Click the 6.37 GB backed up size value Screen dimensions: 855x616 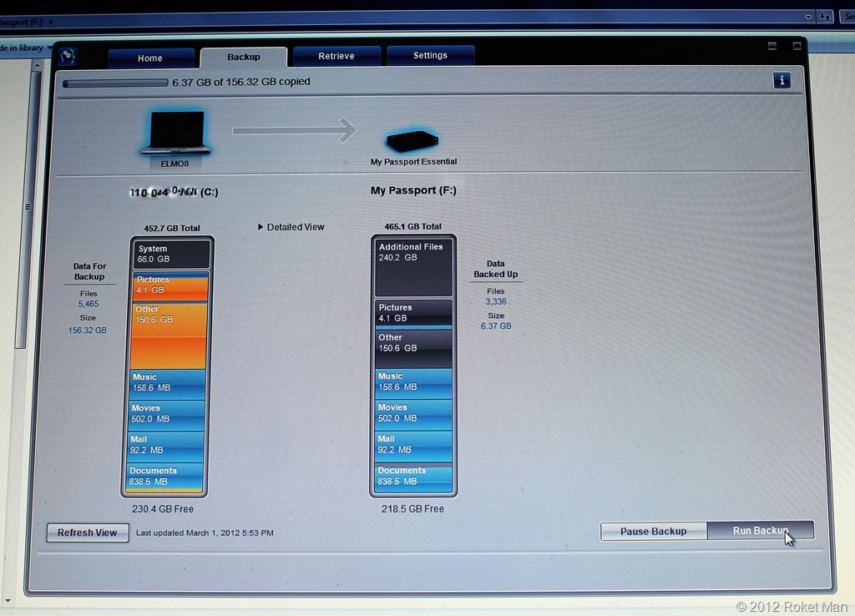coord(496,326)
